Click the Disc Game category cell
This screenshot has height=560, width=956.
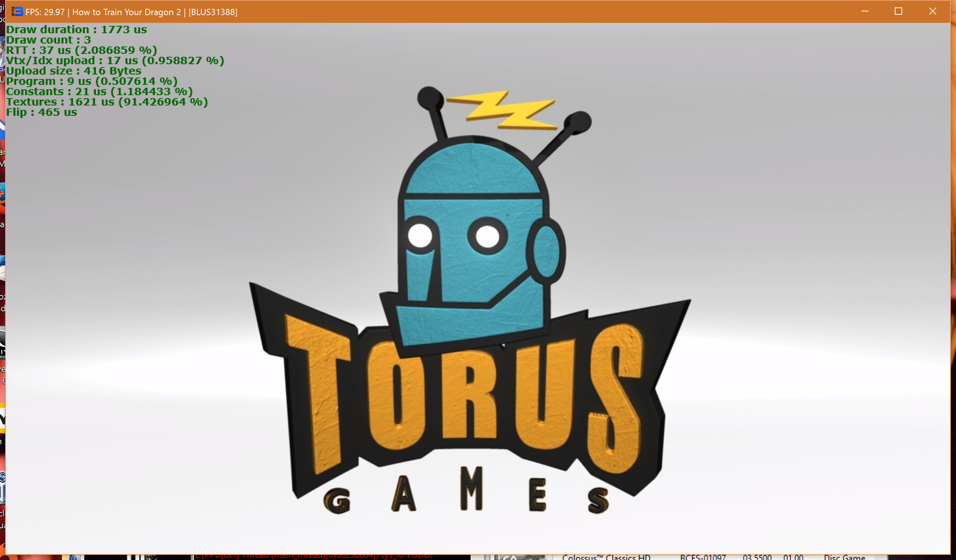click(x=844, y=557)
